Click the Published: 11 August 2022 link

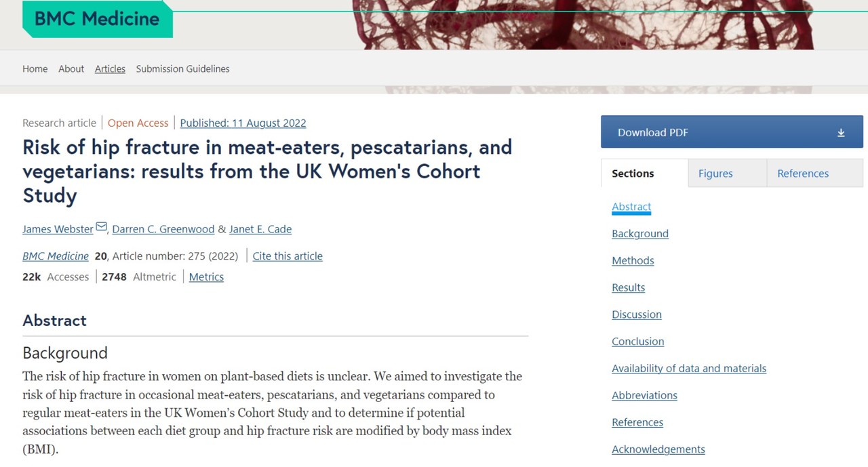[243, 123]
